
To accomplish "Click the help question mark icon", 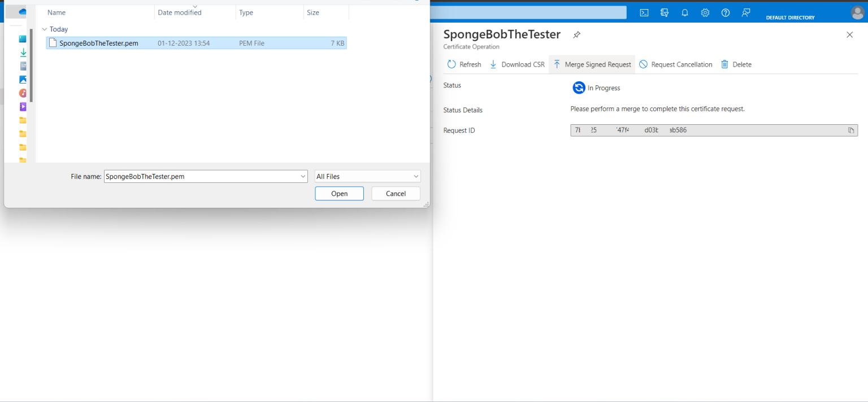I will point(726,12).
